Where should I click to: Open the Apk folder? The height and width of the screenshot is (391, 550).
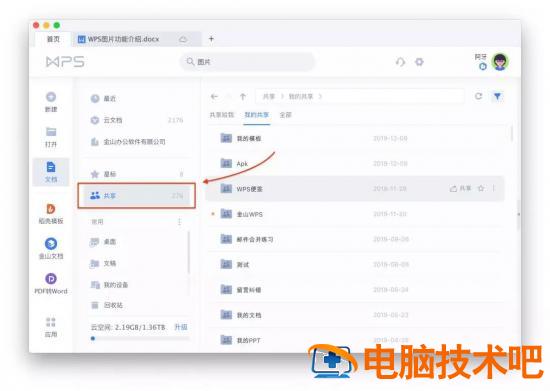click(356, 164)
